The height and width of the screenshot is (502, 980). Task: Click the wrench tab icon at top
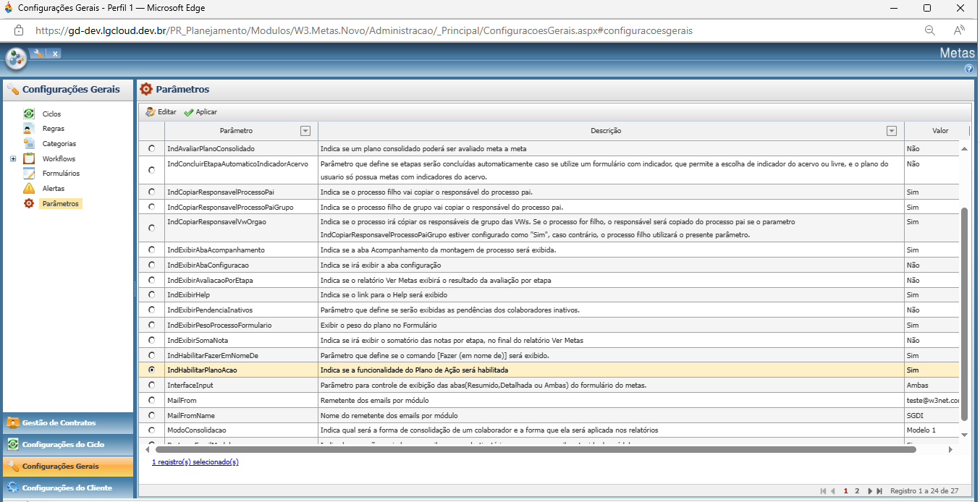38,54
